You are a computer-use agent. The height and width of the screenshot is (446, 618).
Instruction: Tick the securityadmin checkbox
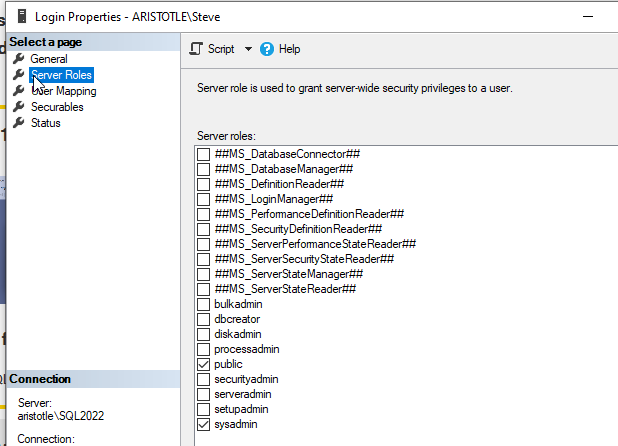tap(204, 379)
